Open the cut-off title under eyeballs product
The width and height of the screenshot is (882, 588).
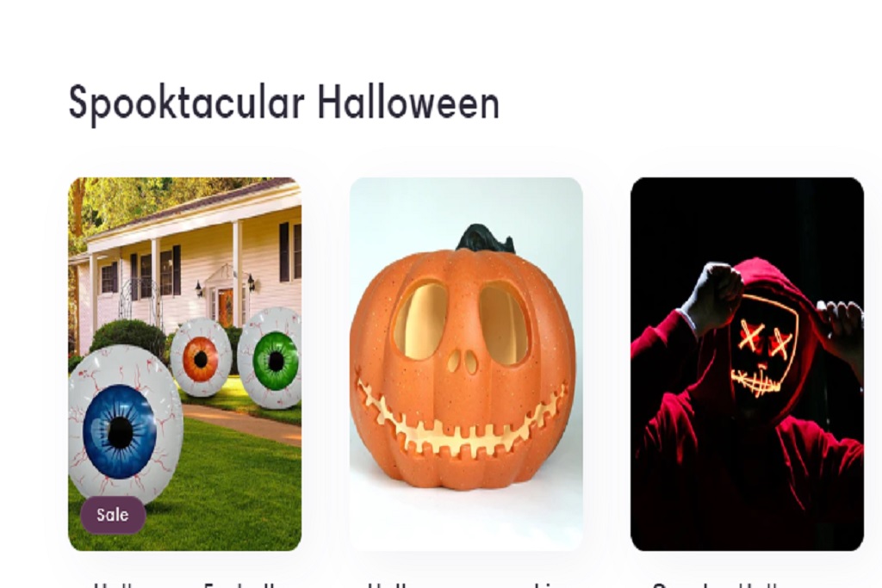[x=184, y=585]
